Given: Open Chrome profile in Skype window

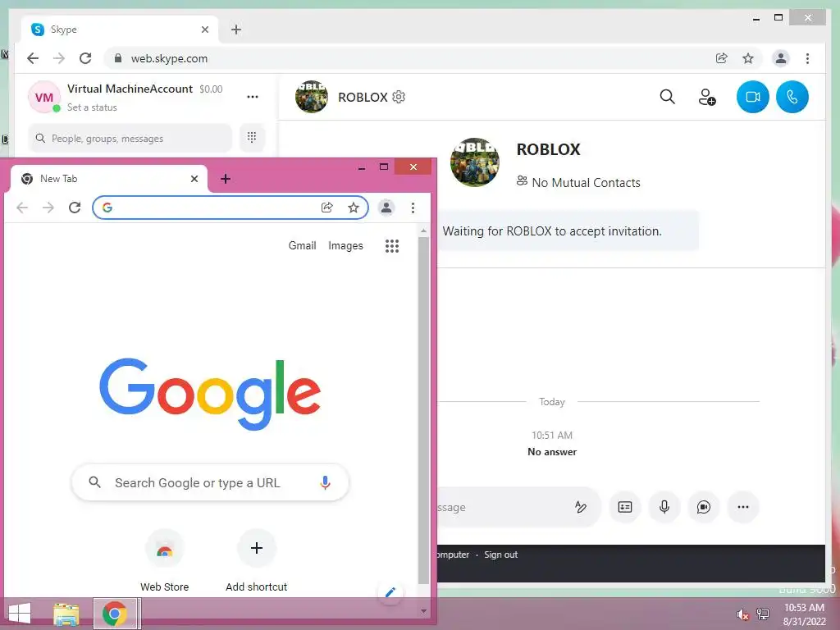Looking at the screenshot, I should 781,58.
